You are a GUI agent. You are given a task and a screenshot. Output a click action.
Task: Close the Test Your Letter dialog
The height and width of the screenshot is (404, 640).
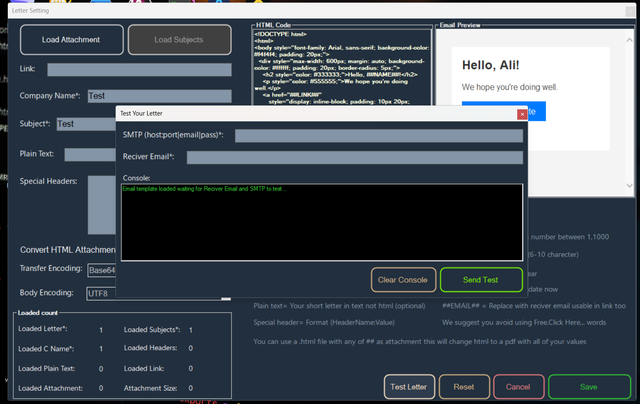521,114
